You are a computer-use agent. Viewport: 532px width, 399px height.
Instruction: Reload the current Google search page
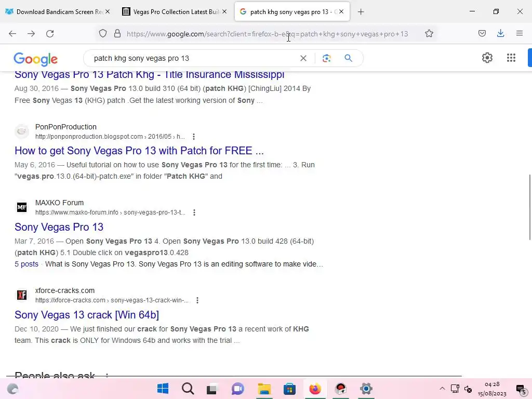tap(50, 34)
